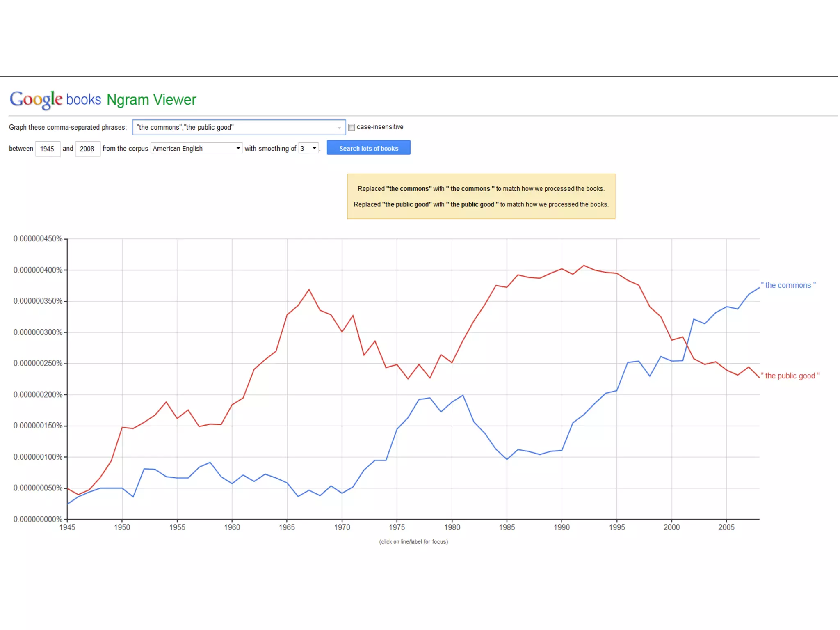Click the Google logo
This screenshot has width=840, height=630.
36,100
